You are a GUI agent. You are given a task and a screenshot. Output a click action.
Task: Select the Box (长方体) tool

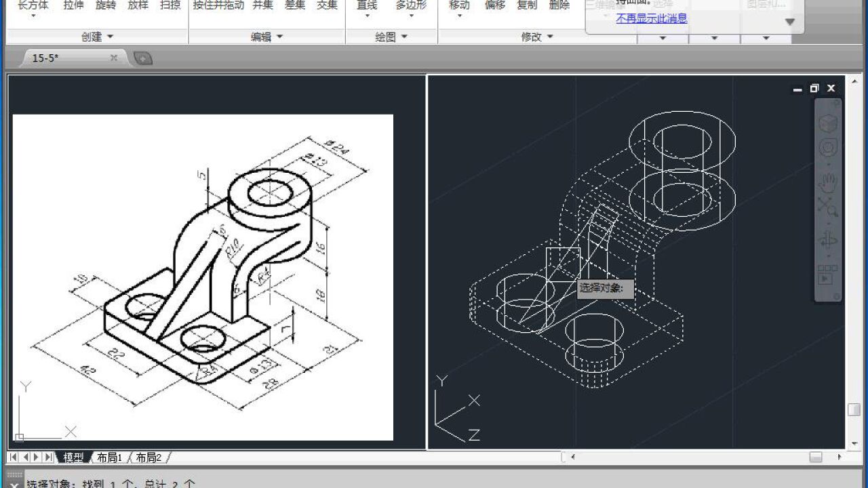click(33, 5)
